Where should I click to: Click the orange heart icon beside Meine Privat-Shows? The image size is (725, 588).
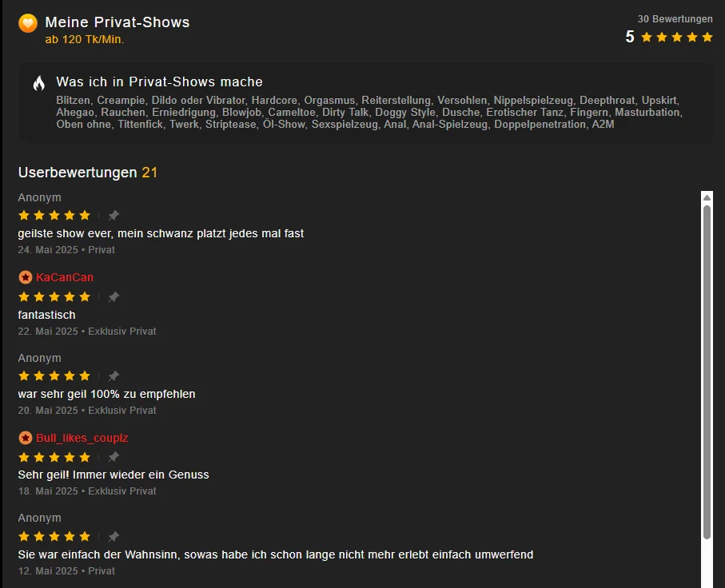(28, 23)
